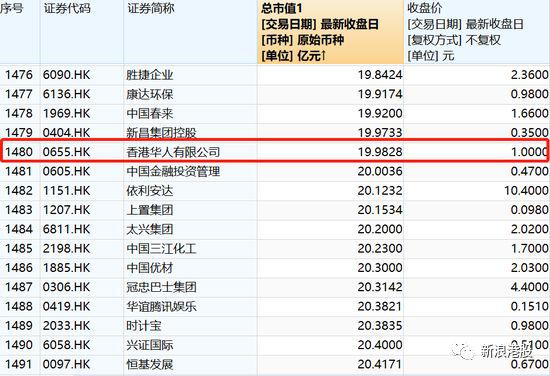Select stock name 新昌集团控股
The width and height of the screenshot is (550, 376).
161,133
